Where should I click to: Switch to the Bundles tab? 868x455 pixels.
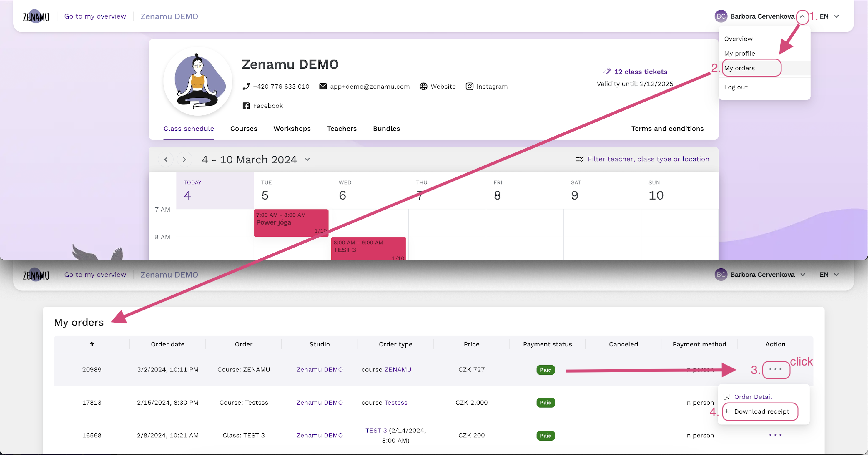point(386,128)
